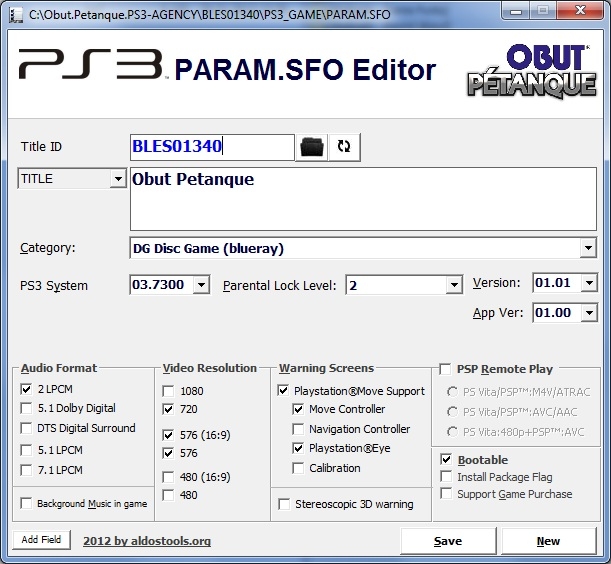This screenshot has width=611, height=564.
Task: Check Install Package Flag
Action: pyautogui.click(x=446, y=477)
